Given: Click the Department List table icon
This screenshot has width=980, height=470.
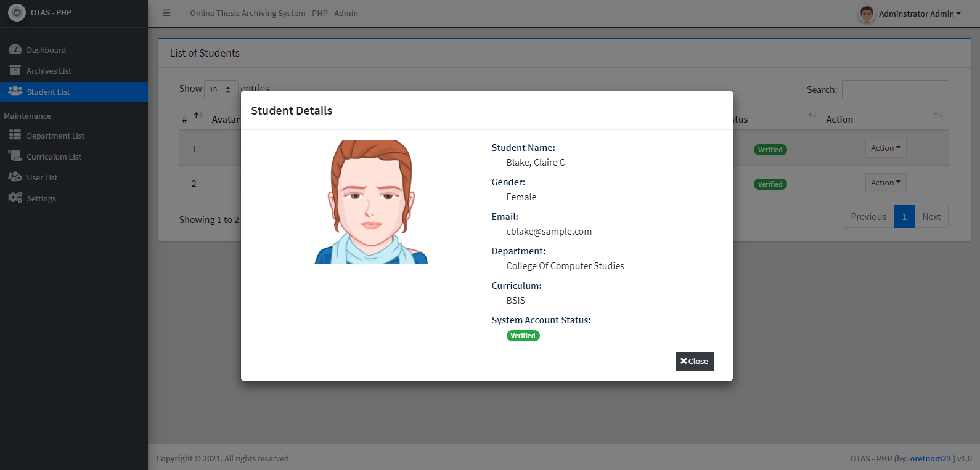Looking at the screenshot, I should click(15, 135).
